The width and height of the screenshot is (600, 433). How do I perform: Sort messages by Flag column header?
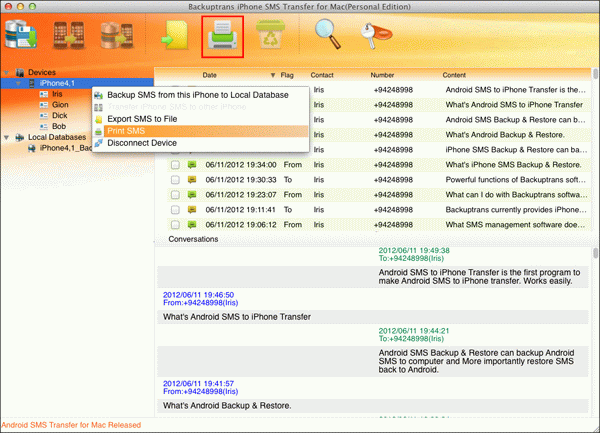coord(287,75)
